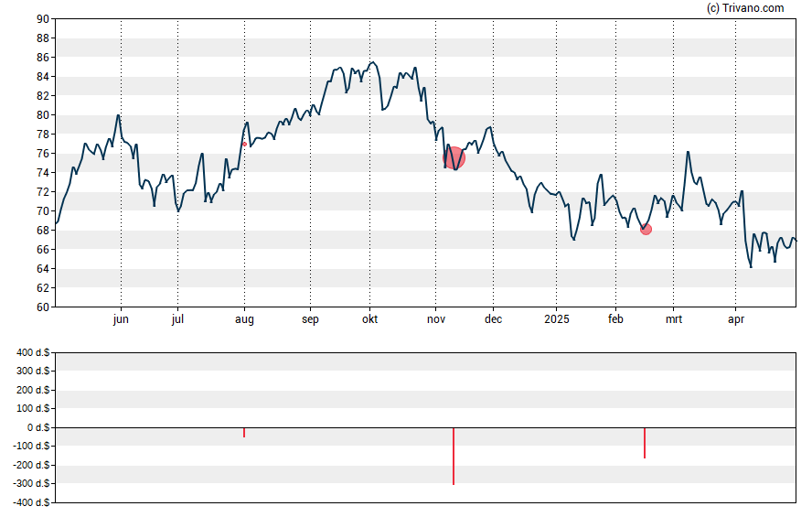Viewport: 812px width, 517px height.
Task: Click the large red marker in November
Action: pyautogui.click(x=454, y=158)
